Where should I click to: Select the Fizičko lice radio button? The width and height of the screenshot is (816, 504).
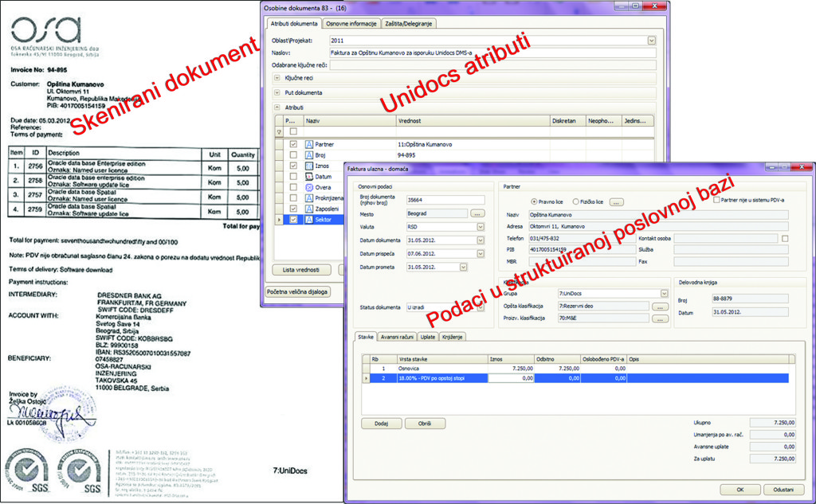click(x=575, y=201)
